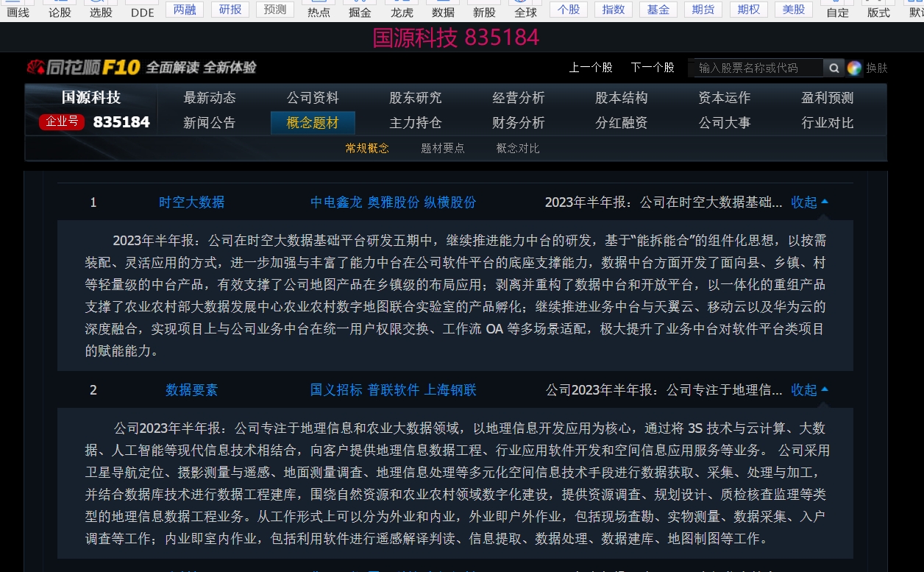
Task: Click the 企业号 badge
Action: 62,121
